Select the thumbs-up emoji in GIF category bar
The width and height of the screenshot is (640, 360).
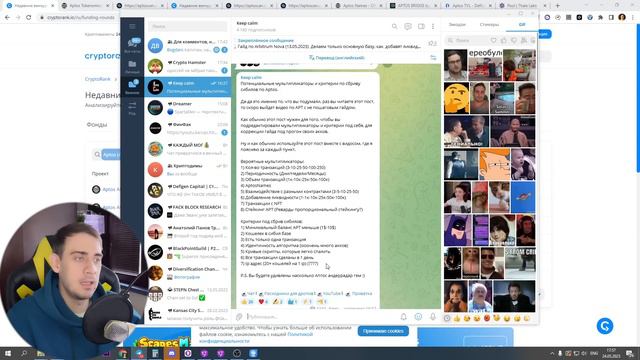pyautogui.click(x=457, y=318)
